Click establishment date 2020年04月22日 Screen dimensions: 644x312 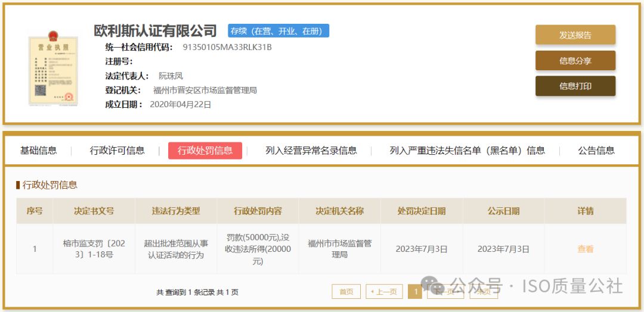pyautogui.click(x=180, y=105)
